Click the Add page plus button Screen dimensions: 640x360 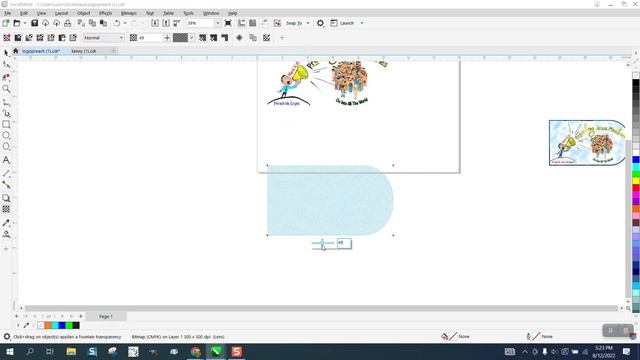click(x=16, y=316)
